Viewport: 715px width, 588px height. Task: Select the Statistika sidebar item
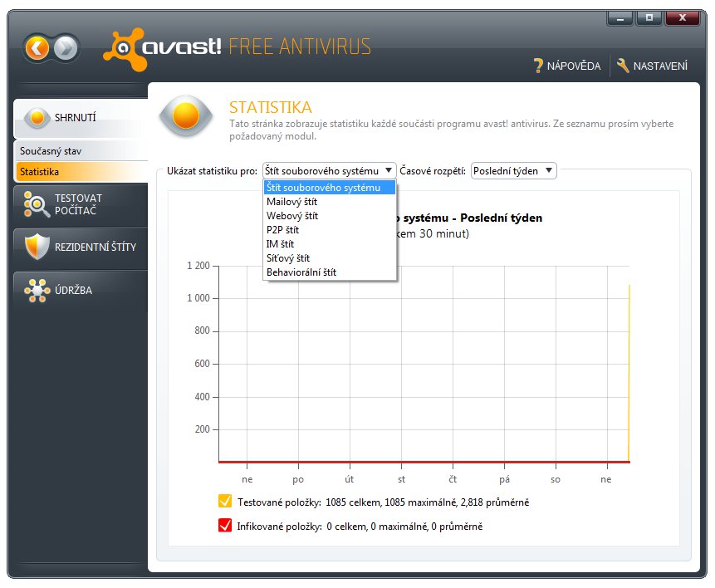(x=82, y=172)
